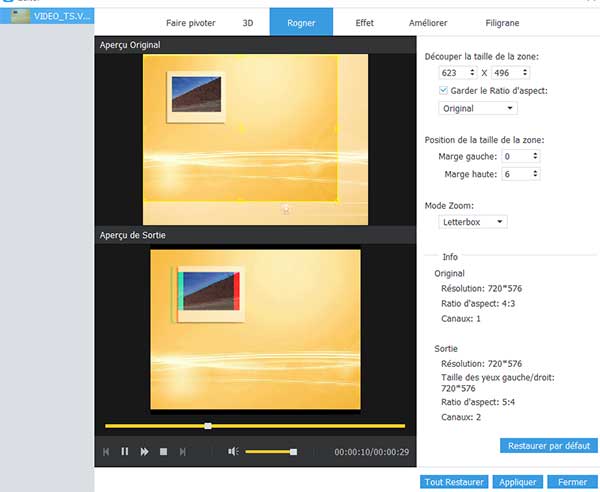Mute audio with the speaker icon
The image size is (600, 492).
(233, 452)
